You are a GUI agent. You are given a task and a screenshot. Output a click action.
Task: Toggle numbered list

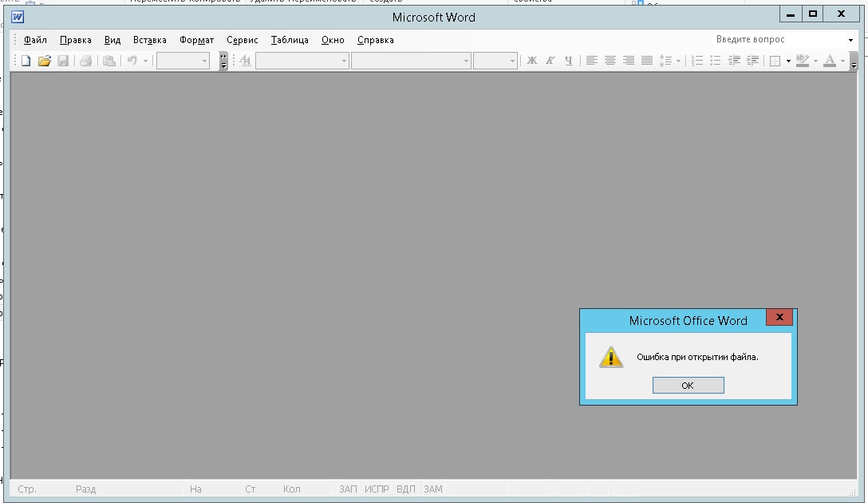[x=697, y=61]
